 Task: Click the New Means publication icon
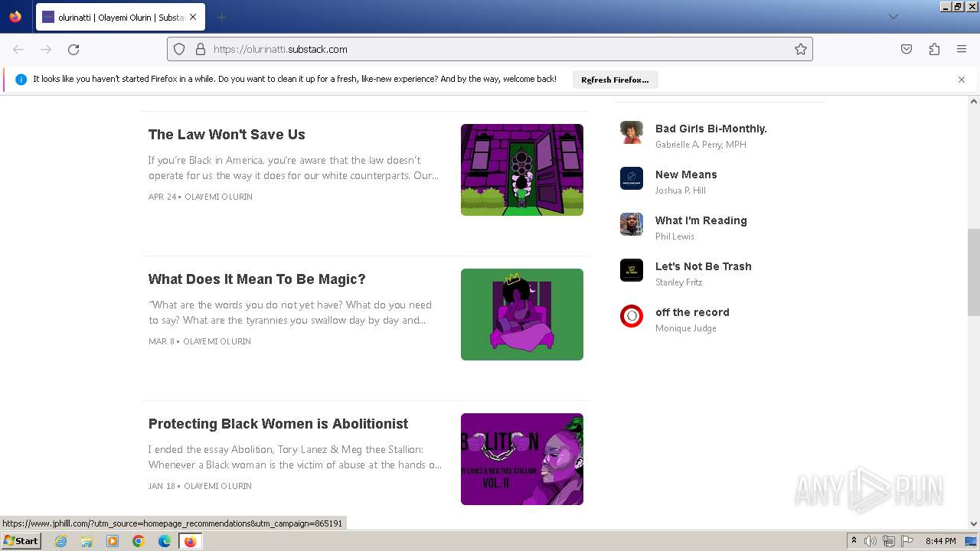coord(632,178)
